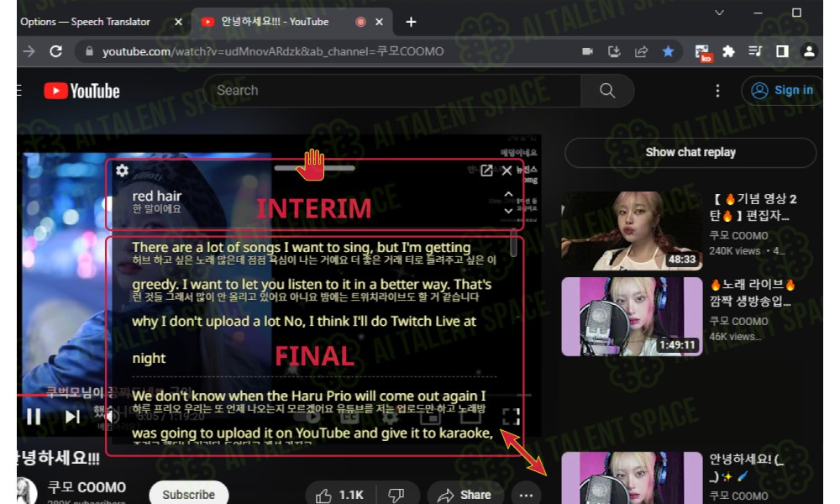This screenshot has height=504, width=840.
Task: Click the Sign in button
Action: pyautogui.click(x=783, y=91)
